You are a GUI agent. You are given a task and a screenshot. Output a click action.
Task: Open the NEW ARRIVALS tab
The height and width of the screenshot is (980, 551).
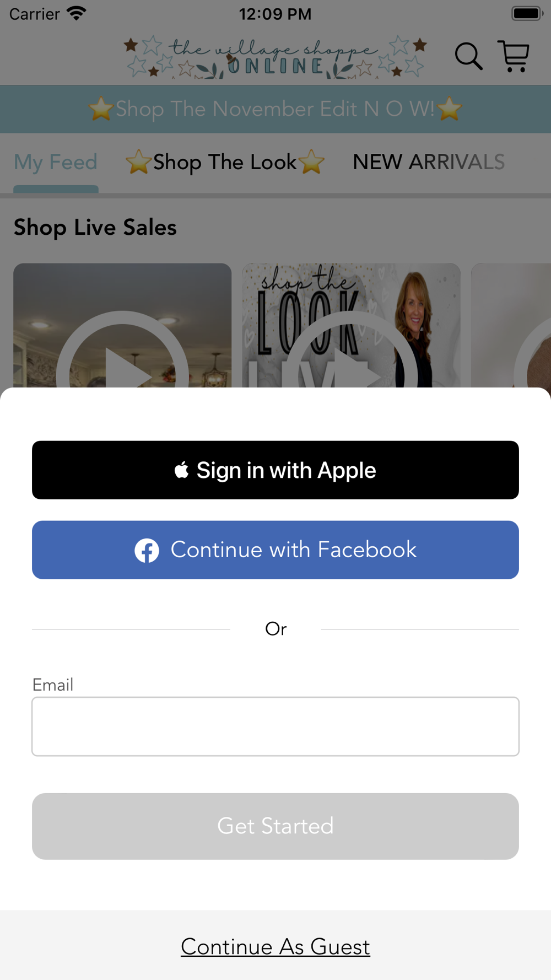[429, 162]
